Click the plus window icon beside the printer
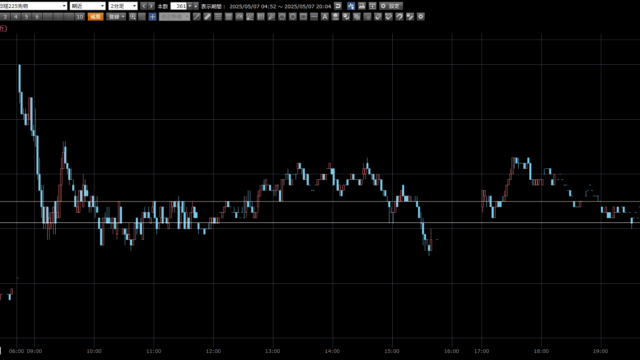This screenshot has width=640, height=360. 372,6
